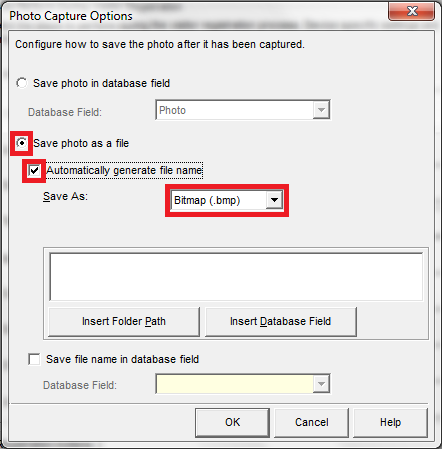Choose the Save photo as a file radio button
The height and width of the screenshot is (449, 442).
click(x=22, y=143)
